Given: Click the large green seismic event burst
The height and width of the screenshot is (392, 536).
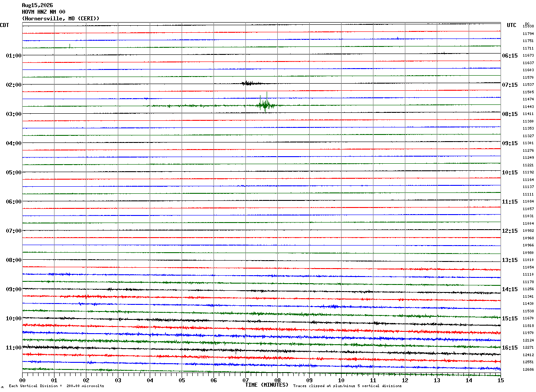Looking at the screenshot, I should click(265, 104).
